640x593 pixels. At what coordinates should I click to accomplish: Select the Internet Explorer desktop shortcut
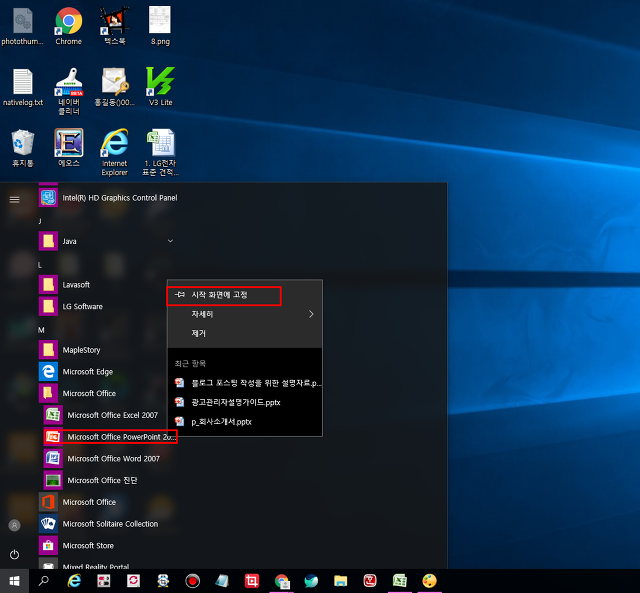[x=115, y=152]
